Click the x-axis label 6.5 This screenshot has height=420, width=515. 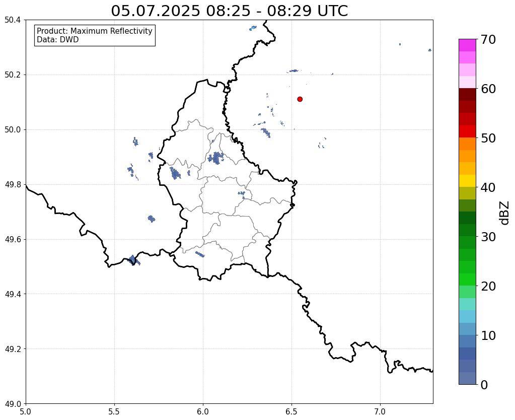point(291,411)
